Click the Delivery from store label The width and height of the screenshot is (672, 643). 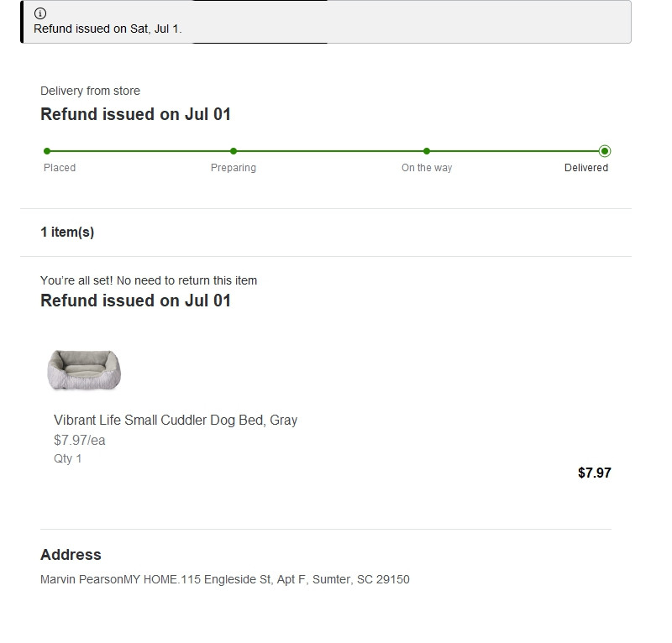90,91
